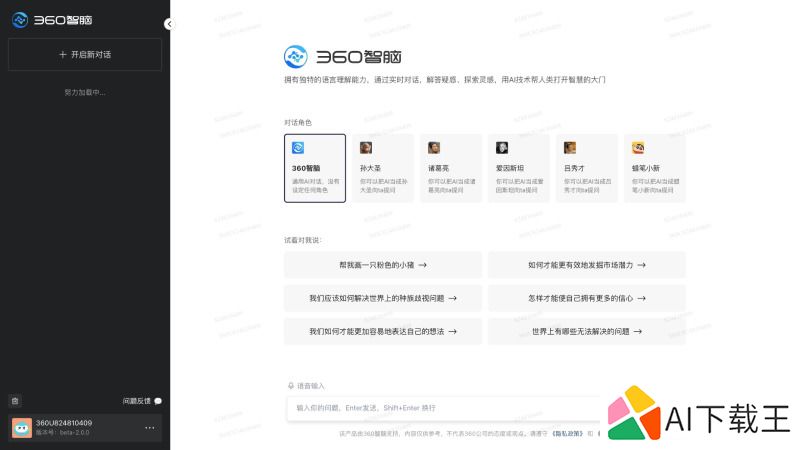
Task: Click the 努力加载中 loading text
Action: click(85, 92)
